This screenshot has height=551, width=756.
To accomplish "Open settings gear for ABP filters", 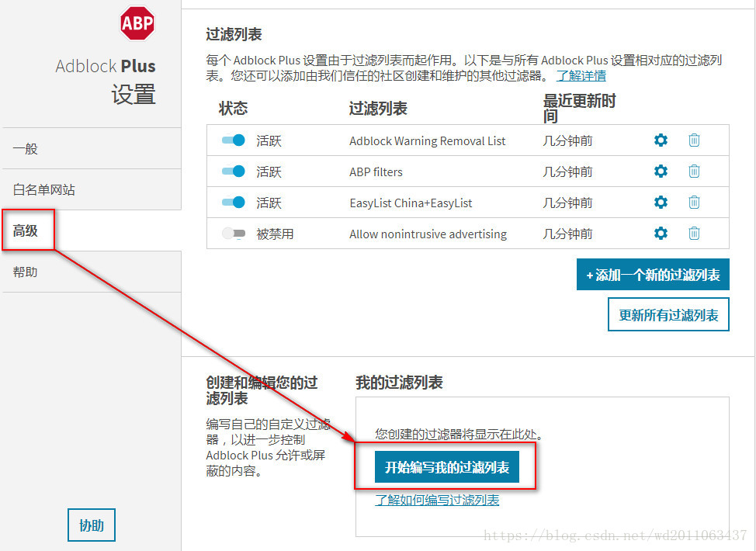I will [x=661, y=172].
